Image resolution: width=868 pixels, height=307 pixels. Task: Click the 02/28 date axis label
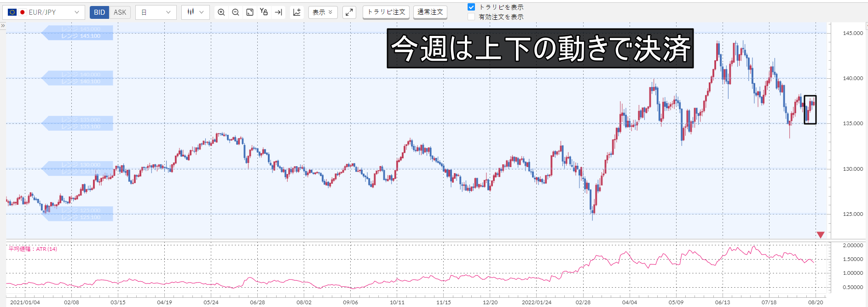[583, 302]
